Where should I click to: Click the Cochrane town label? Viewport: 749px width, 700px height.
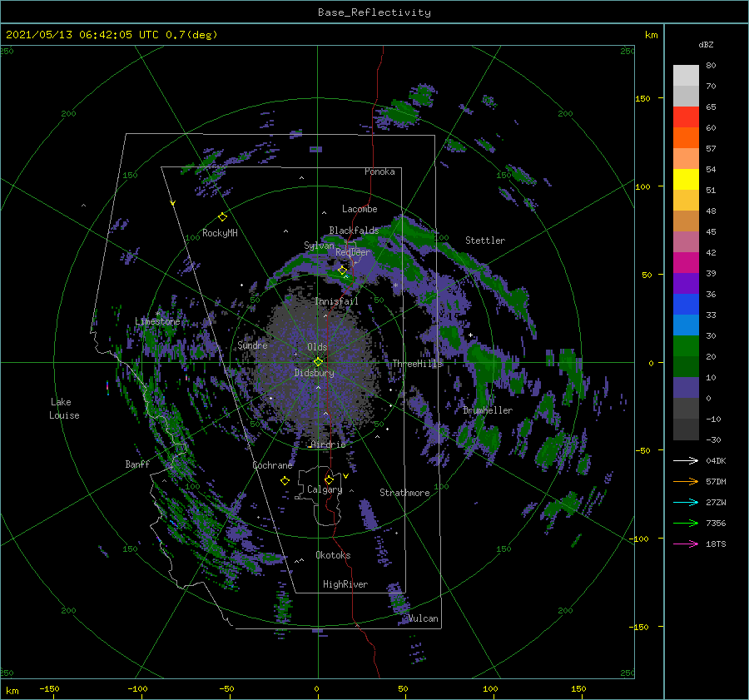coord(272,465)
